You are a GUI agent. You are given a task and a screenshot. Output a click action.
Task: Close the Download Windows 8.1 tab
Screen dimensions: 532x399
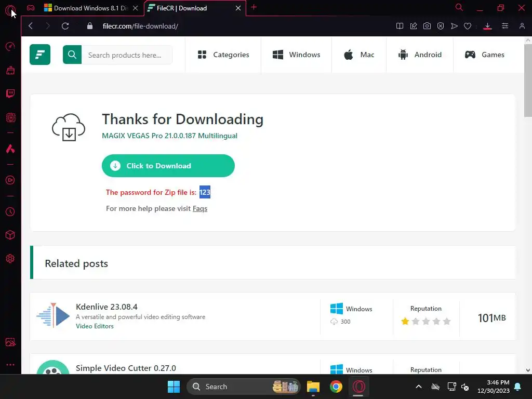coord(136,8)
